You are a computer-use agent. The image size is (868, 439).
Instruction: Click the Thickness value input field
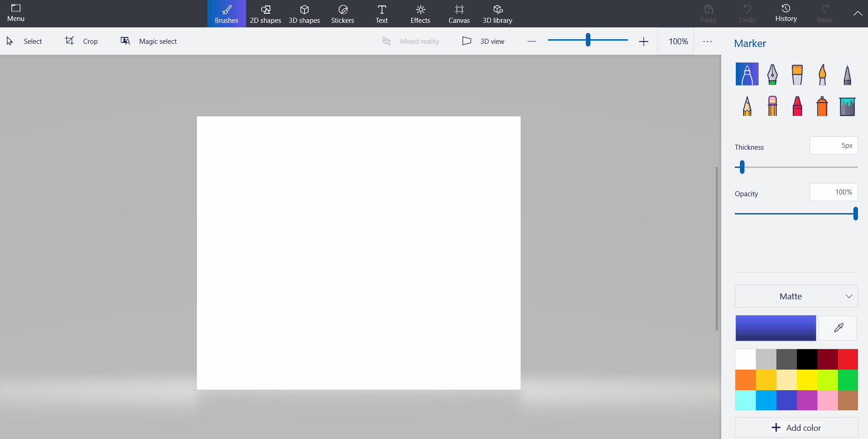(833, 146)
